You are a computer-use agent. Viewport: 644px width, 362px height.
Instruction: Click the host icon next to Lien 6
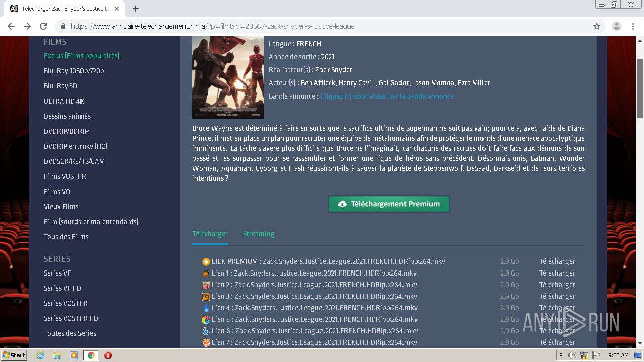click(x=206, y=331)
